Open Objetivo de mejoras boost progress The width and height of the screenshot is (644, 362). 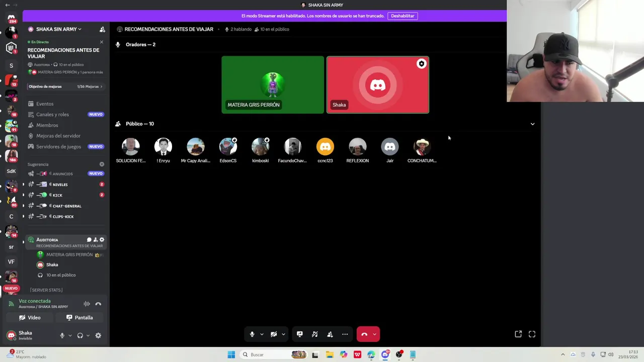tap(65, 86)
